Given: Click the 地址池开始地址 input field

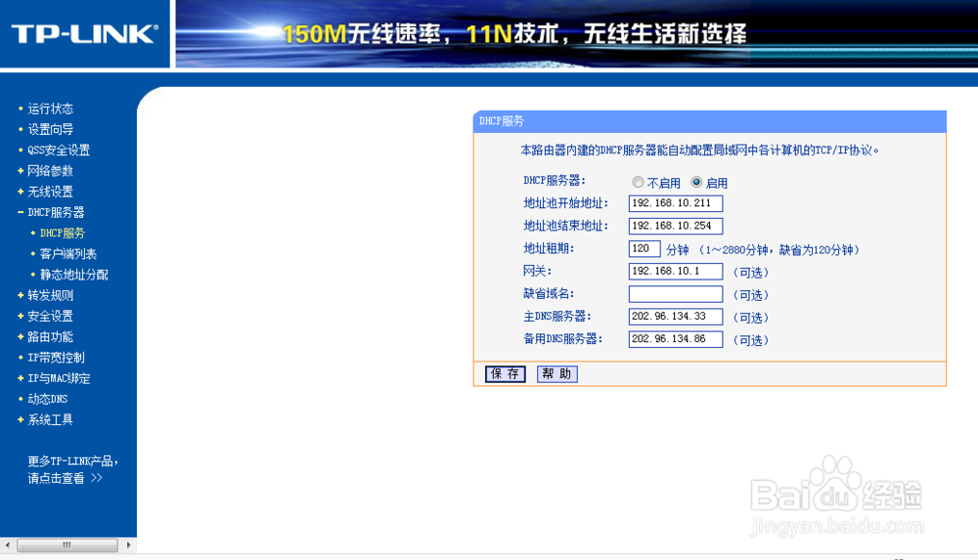Looking at the screenshot, I should coord(676,203).
